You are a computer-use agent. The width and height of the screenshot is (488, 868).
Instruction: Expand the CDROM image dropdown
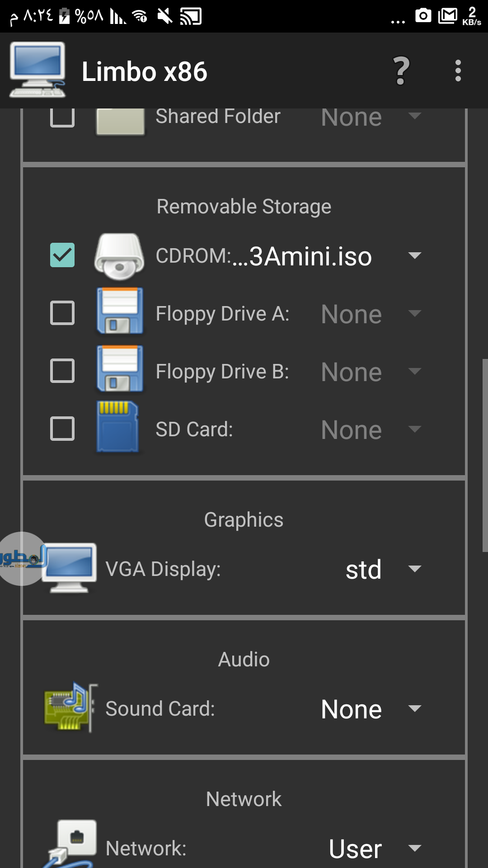coord(414,256)
